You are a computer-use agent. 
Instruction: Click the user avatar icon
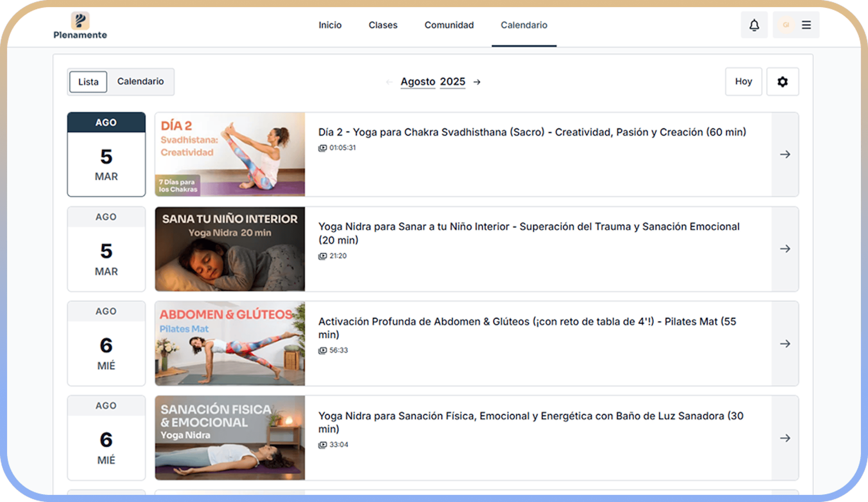click(x=786, y=25)
